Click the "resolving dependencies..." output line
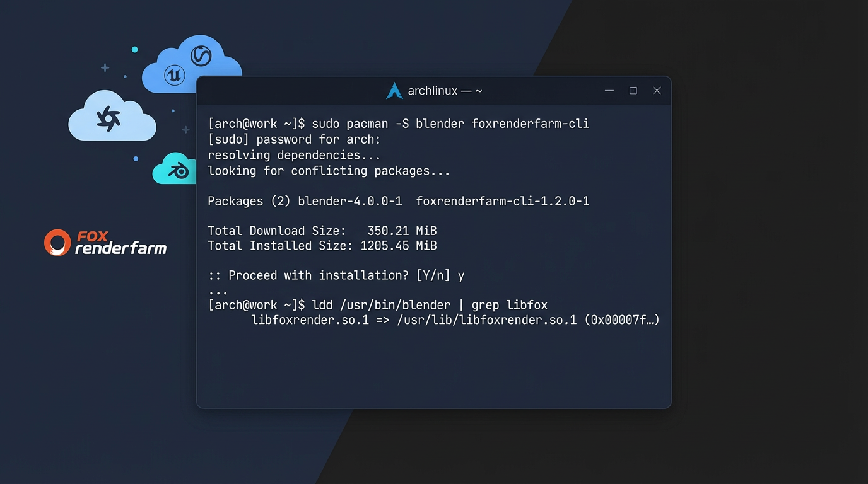This screenshot has height=484, width=868. [x=294, y=155]
